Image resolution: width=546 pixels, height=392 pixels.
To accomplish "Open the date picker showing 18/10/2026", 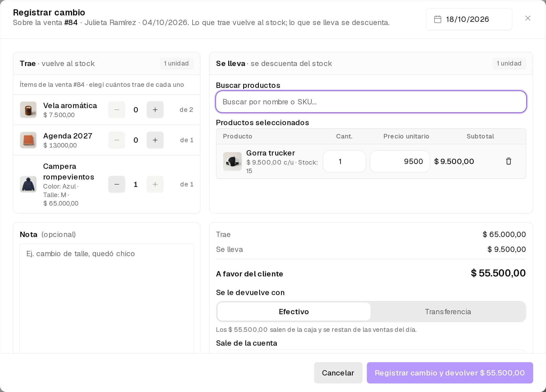I will click(x=469, y=19).
